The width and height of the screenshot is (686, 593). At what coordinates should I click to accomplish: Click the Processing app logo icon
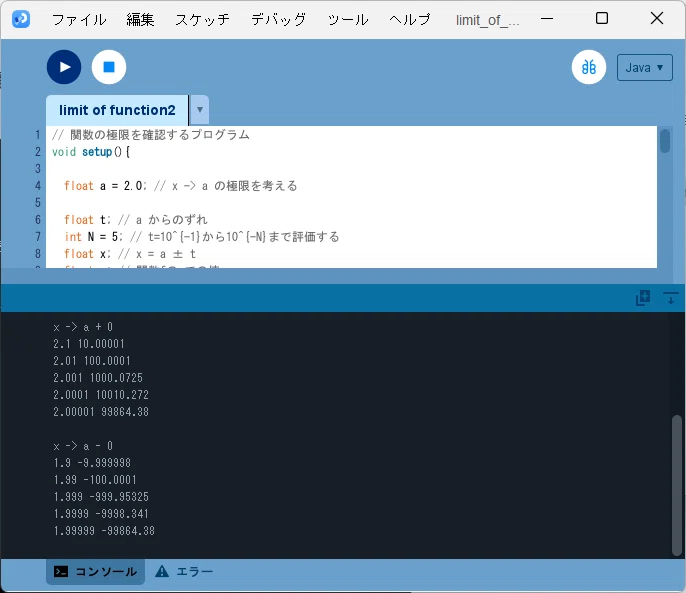(x=21, y=19)
